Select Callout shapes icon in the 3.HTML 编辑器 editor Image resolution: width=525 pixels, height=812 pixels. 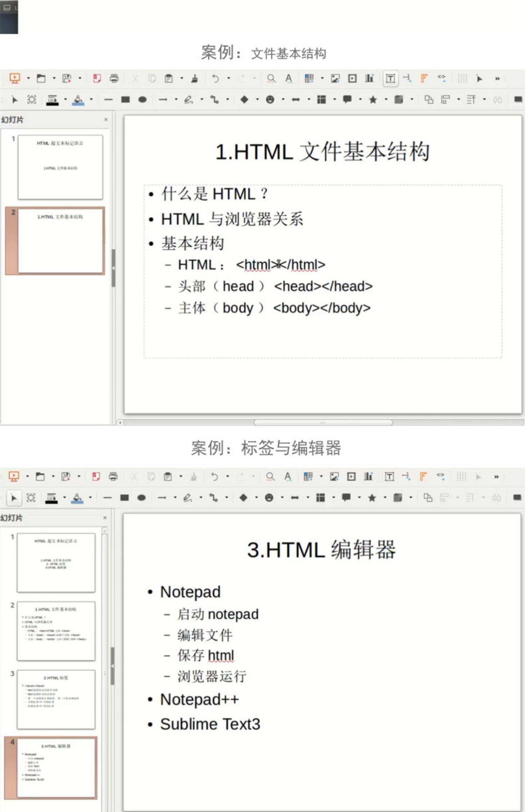tap(346, 497)
